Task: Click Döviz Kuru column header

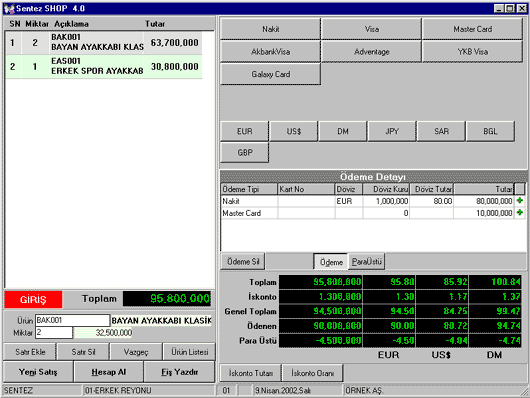Action: pos(386,189)
